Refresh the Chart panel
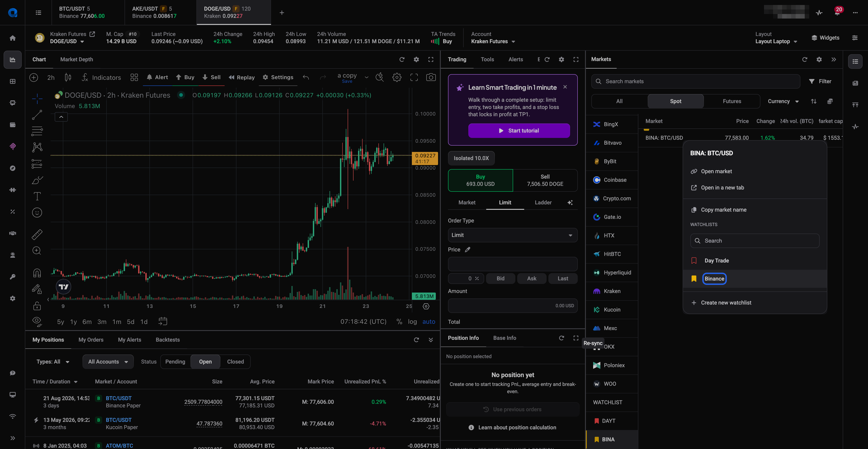The width and height of the screenshot is (868, 449). tap(402, 59)
